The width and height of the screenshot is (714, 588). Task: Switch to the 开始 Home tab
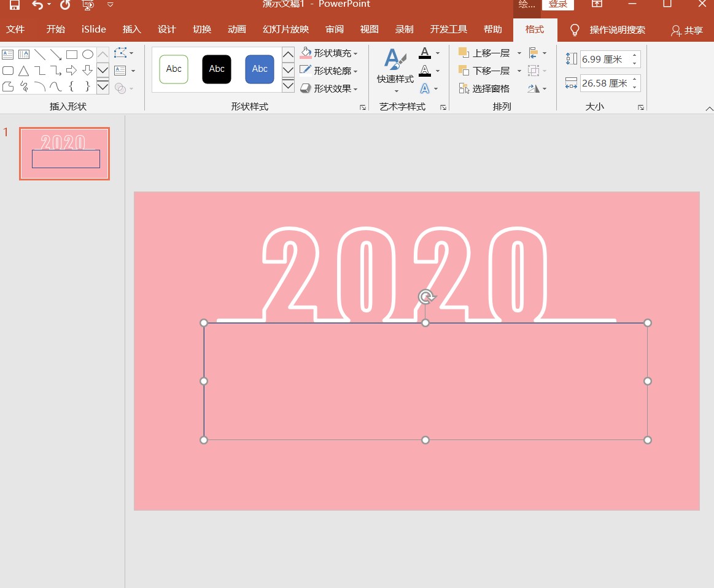(55, 29)
